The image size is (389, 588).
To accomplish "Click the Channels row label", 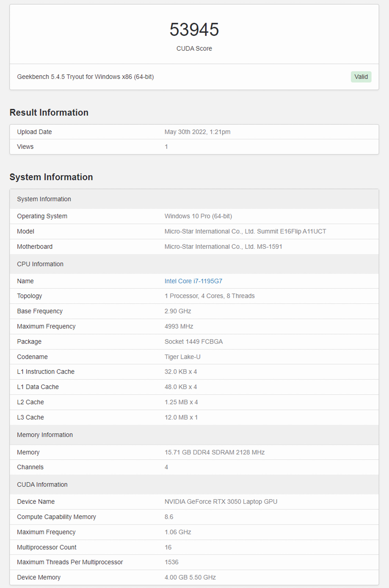I will (30, 467).
